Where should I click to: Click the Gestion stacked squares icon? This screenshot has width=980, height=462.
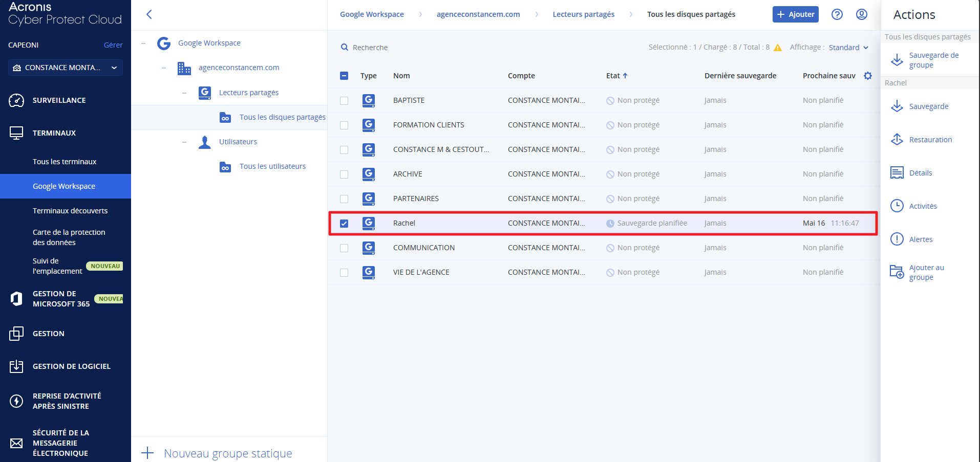(16, 334)
